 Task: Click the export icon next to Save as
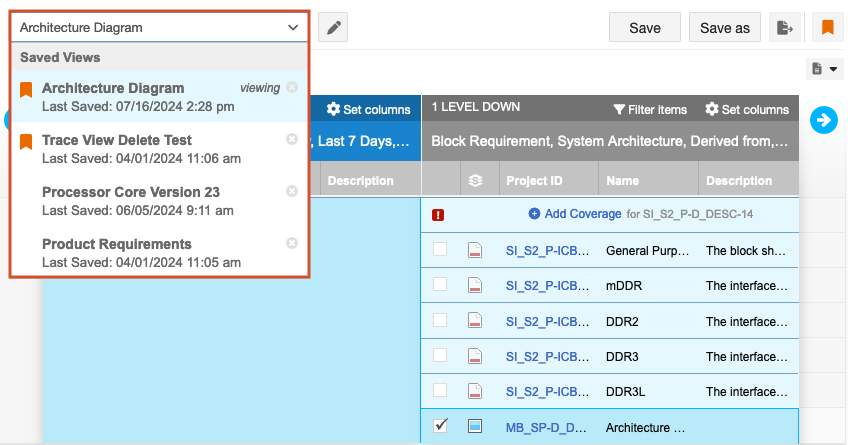784,28
